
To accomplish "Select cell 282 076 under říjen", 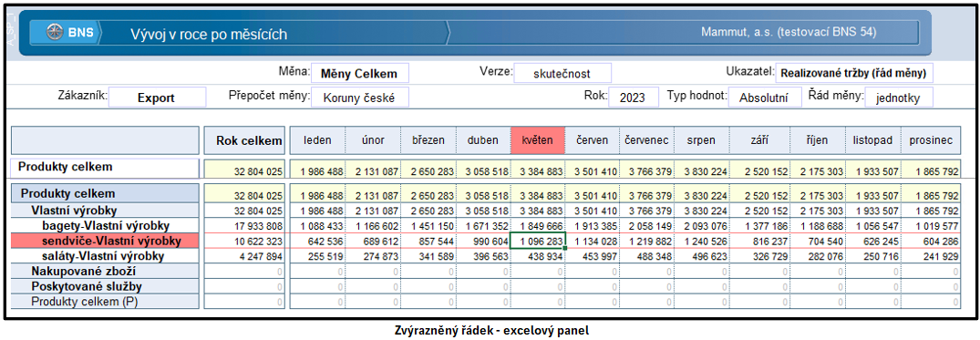I will coord(818,255).
